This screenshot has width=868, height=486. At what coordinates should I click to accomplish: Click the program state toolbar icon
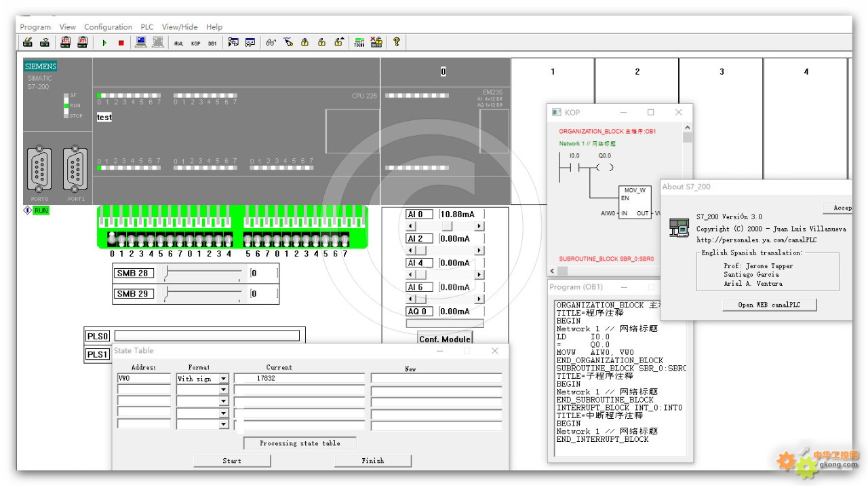pos(233,42)
